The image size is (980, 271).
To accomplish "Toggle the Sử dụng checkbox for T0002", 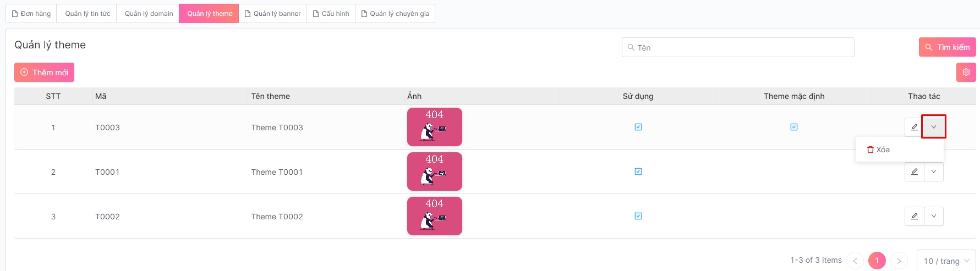I will coord(638,216).
